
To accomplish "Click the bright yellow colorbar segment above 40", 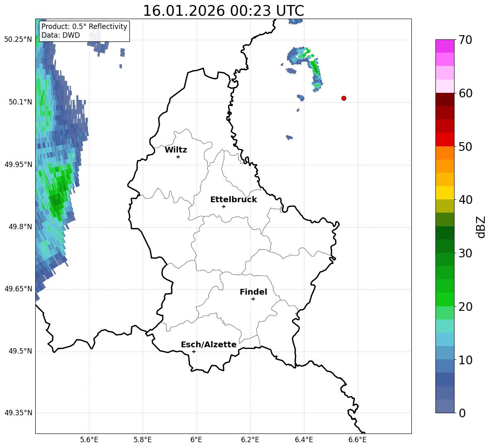I will pyautogui.click(x=445, y=193).
